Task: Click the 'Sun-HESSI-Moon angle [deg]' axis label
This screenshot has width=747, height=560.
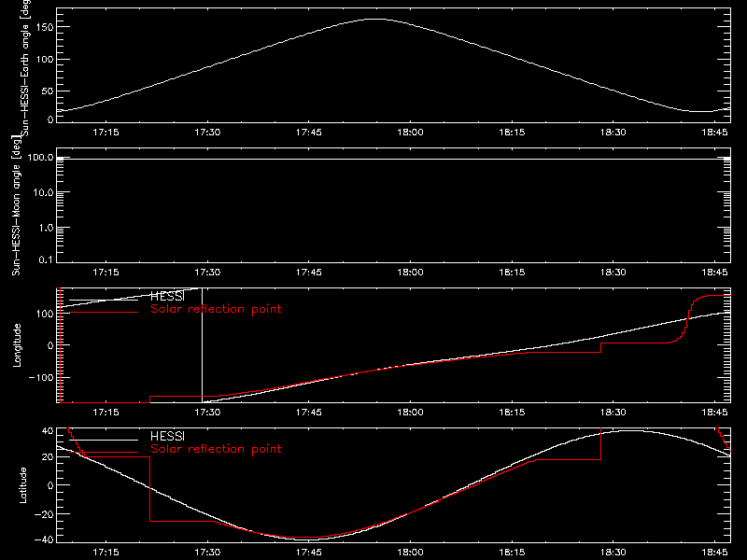Action: (16, 205)
